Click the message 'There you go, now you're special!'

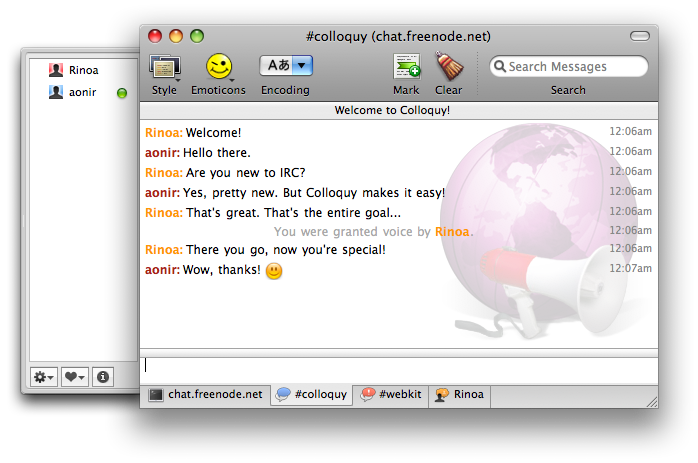pos(286,250)
